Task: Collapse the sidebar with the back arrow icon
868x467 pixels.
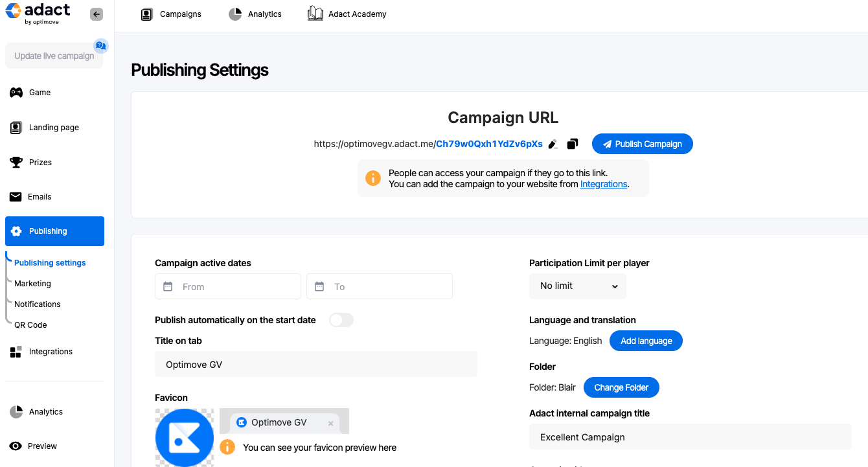Action: [x=97, y=14]
